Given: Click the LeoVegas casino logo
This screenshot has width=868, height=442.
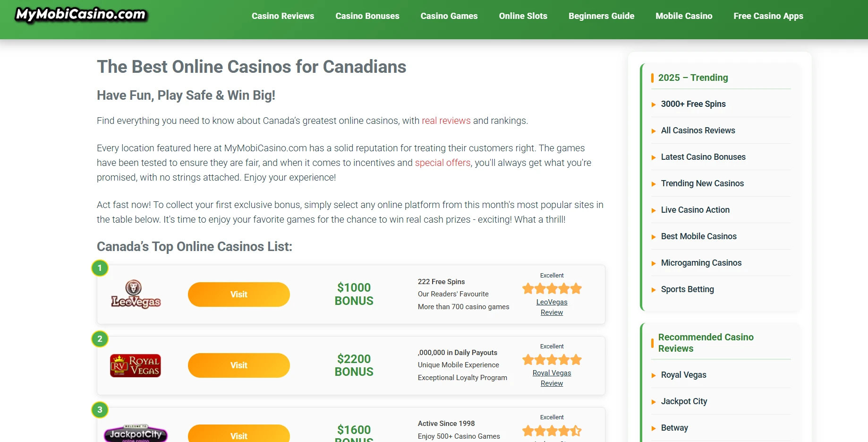Looking at the screenshot, I should (x=136, y=294).
